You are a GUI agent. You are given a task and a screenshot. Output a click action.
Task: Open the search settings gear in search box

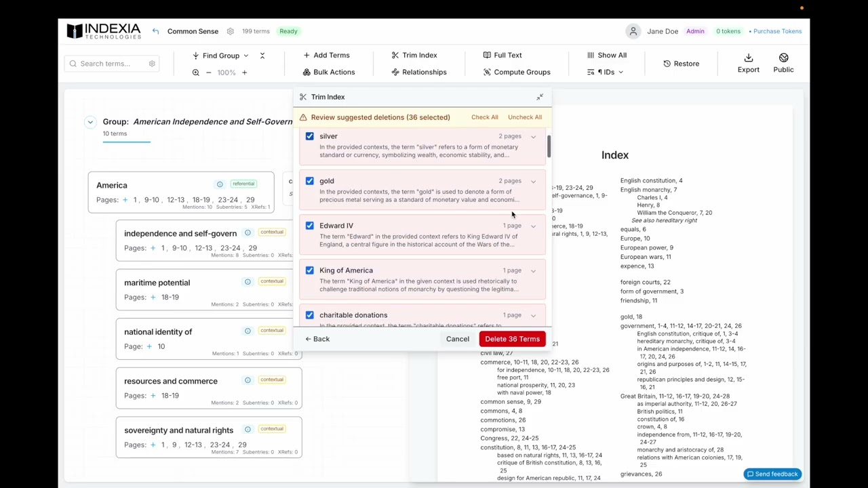coord(152,64)
